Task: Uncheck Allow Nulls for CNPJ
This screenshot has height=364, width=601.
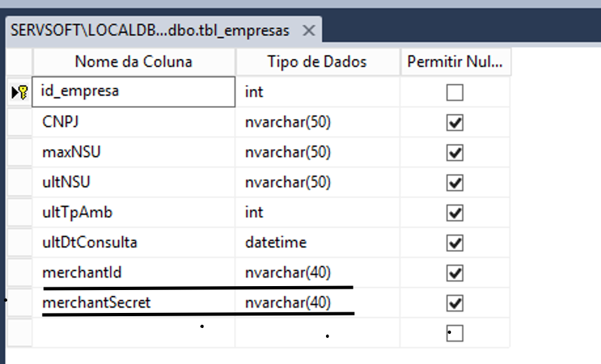Action: [x=454, y=122]
